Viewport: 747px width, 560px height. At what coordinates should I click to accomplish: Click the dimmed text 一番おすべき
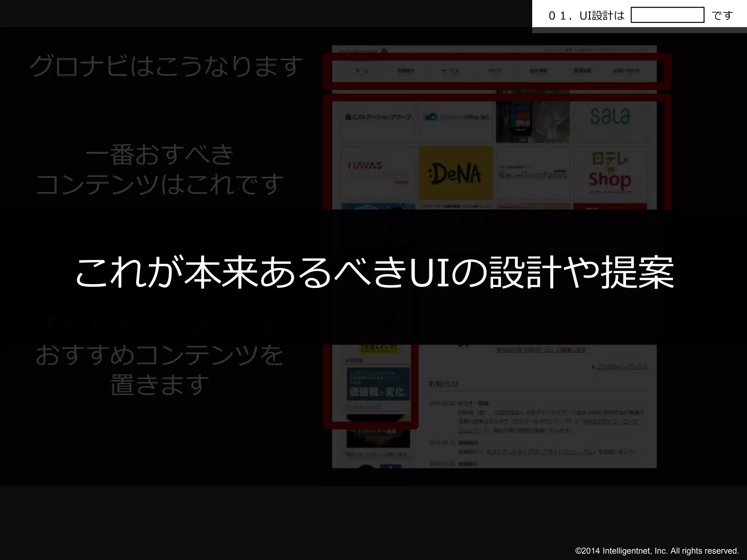(159, 155)
